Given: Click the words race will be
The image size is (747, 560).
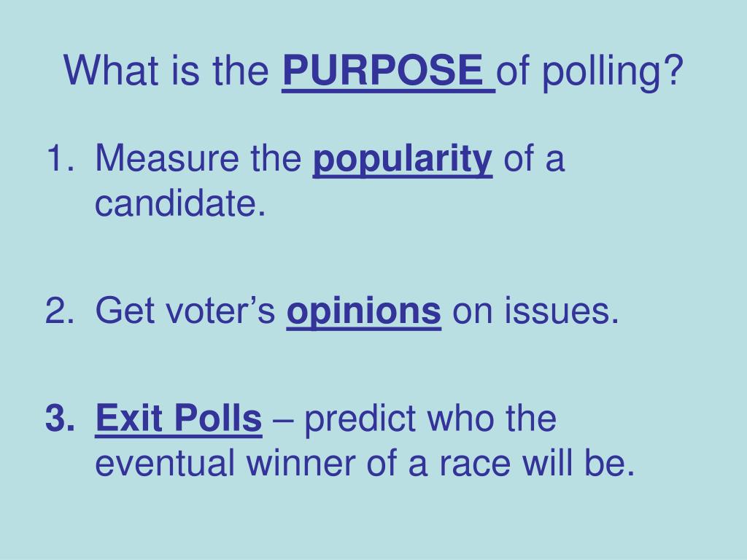Looking at the screenshot, I should pos(537,463).
